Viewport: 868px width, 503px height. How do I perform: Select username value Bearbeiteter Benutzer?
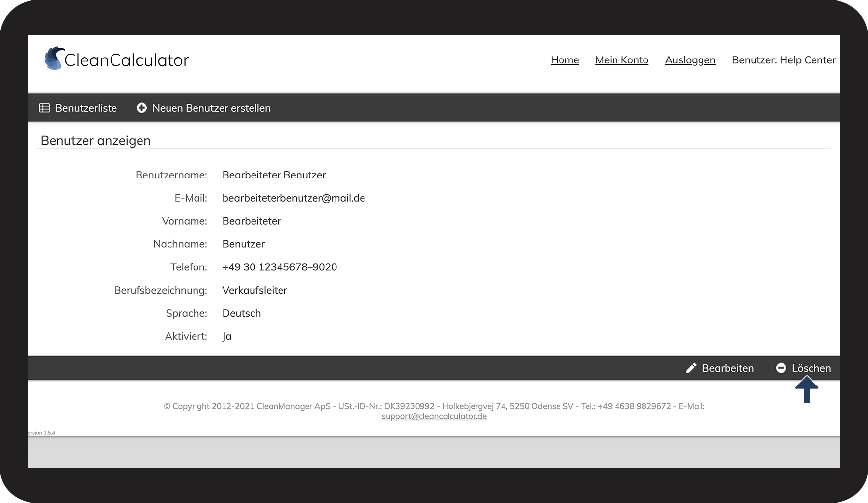coord(274,175)
